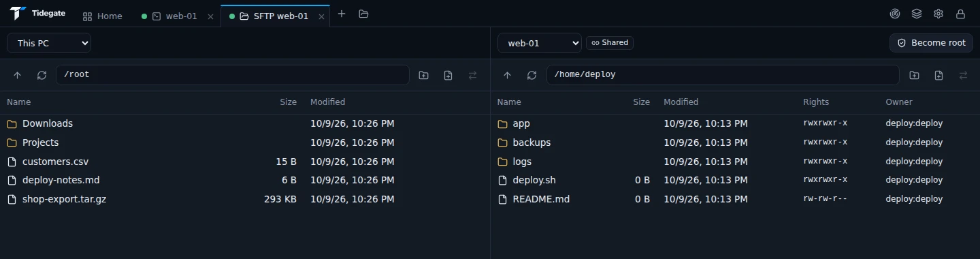Click rw-rw-r-- rights of README.md

(825, 199)
